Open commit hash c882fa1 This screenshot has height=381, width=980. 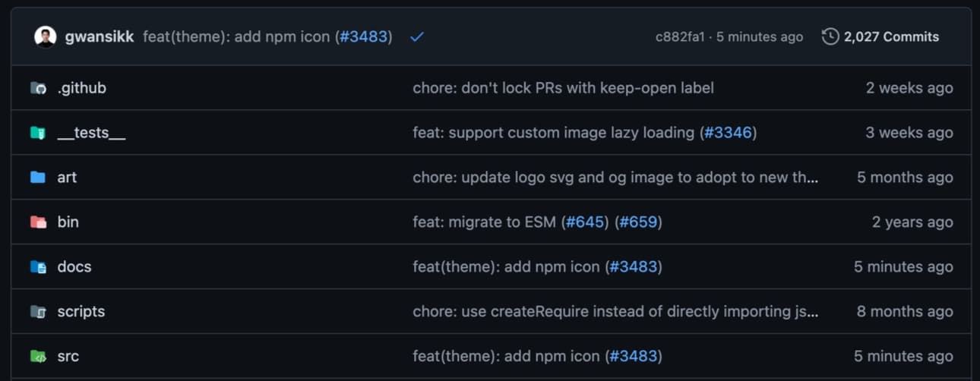click(x=680, y=36)
